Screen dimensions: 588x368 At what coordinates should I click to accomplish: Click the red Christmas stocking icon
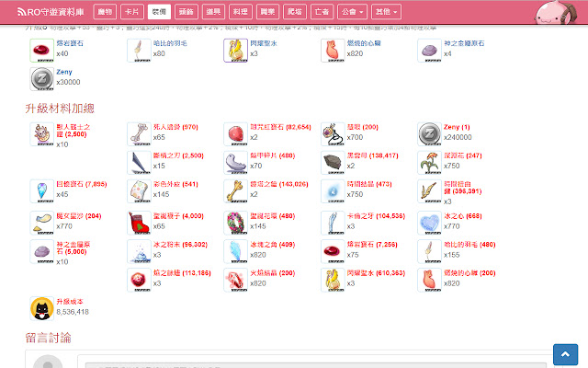click(x=139, y=223)
